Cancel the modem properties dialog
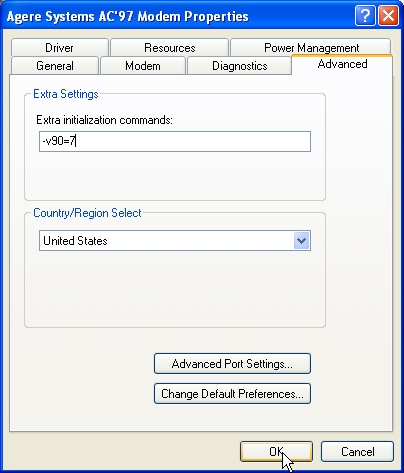Viewport: 404px width, 473px height. click(x=357, y=452)
